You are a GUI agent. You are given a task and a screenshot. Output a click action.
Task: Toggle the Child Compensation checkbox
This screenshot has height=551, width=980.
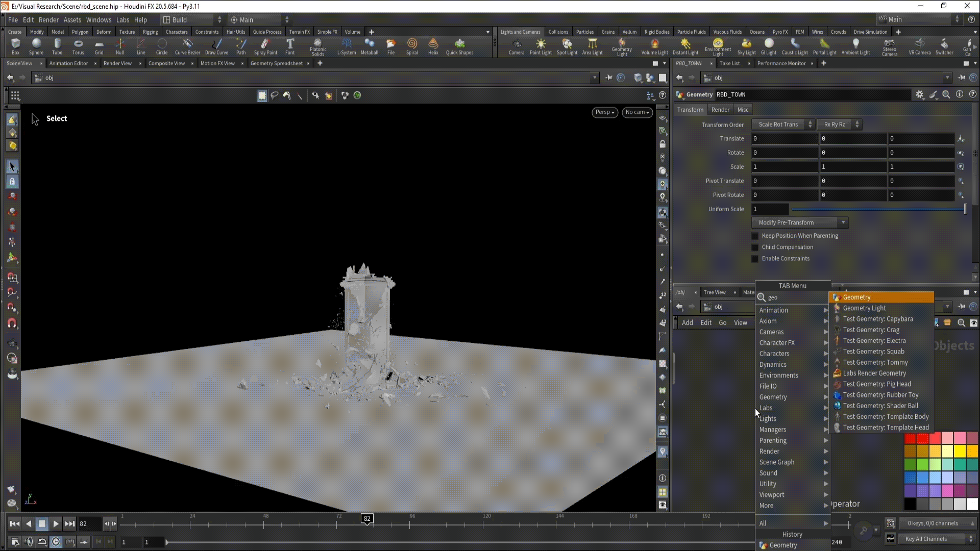pyautogui.click(x=755, y=247)
